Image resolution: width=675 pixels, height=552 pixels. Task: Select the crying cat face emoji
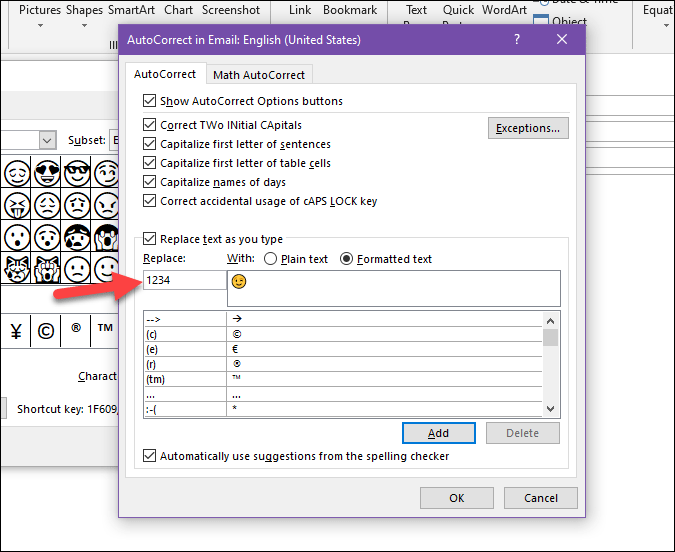click(17, 269)
